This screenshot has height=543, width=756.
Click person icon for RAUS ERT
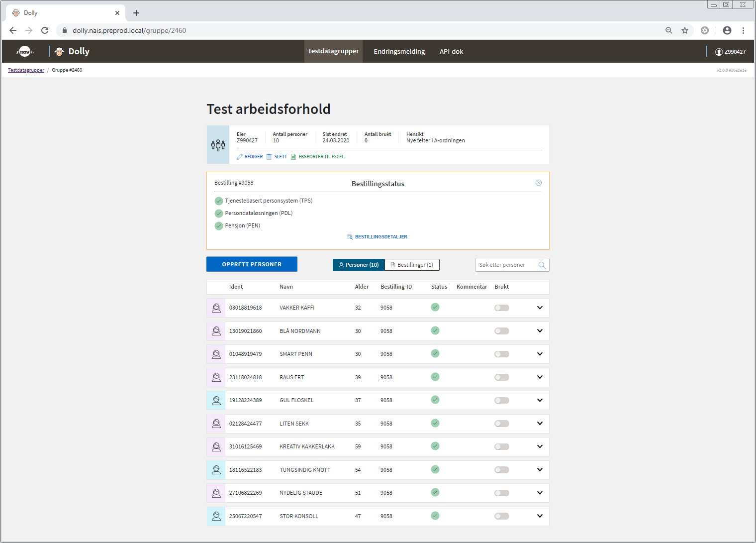[216, 377]
